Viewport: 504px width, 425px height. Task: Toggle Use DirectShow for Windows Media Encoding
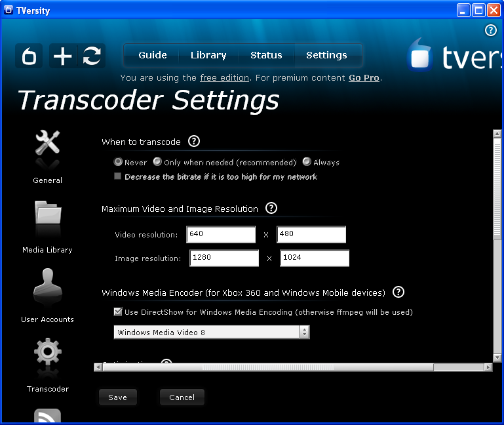pos(118,312)
